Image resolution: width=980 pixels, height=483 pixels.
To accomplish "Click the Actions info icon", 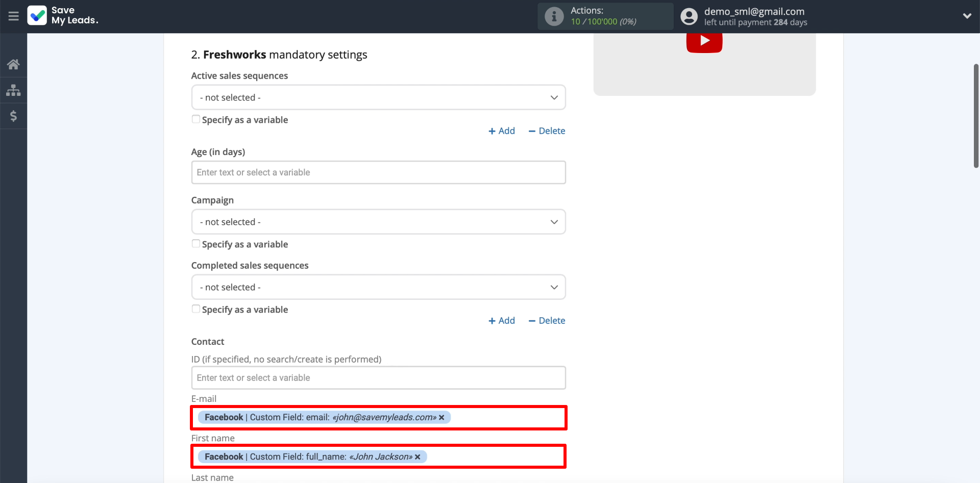I will click(x=554, y=16).
